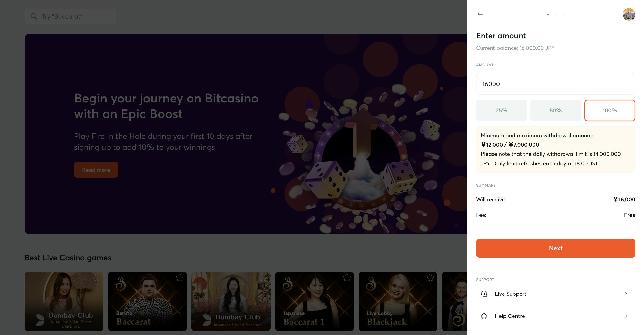Click the Live Support chat icon

[484, 294]
